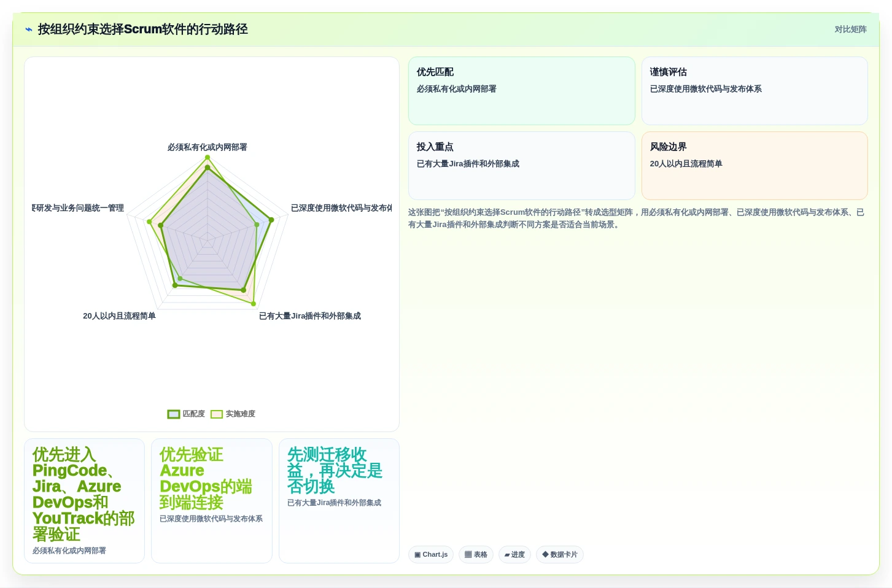Click the blue icon beside the header title
The image size is (892, 588).
[x=28, y=29]
